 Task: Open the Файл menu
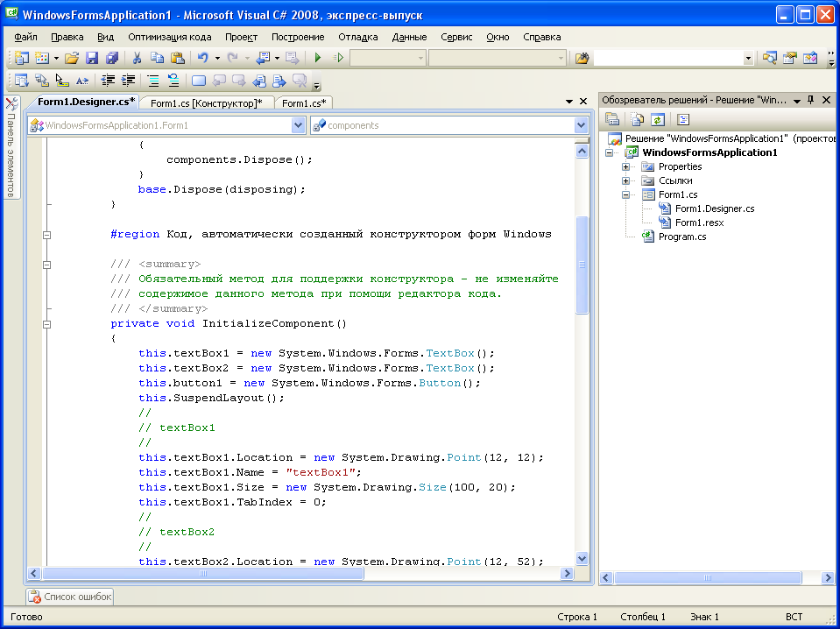pos(25,37)
